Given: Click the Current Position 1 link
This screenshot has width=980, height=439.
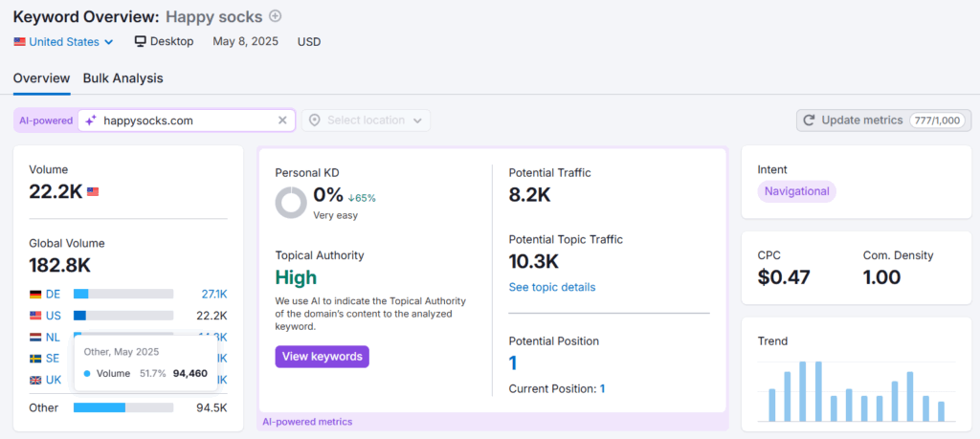Looking at the screenshot, I should (603, 388).
